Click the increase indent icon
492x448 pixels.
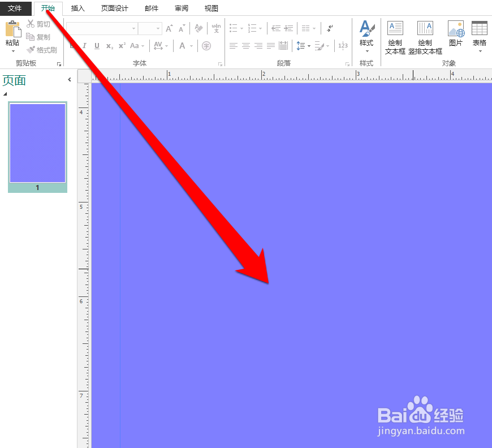tap(288, 29)
